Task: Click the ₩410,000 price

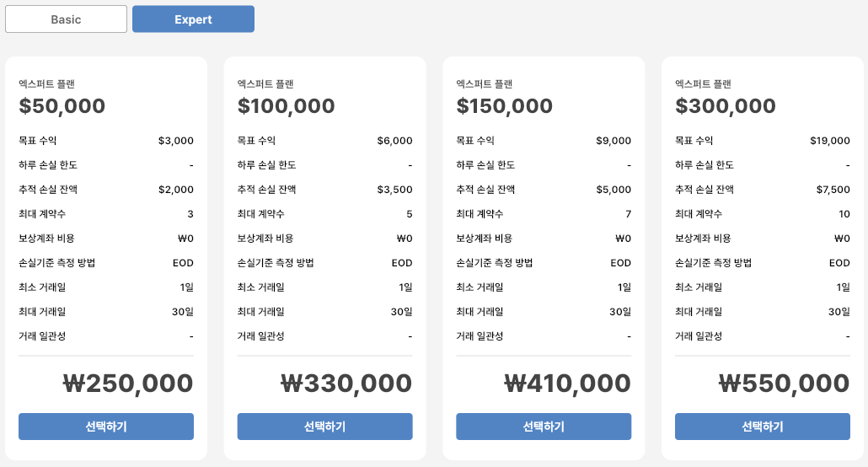Action: (565, 384)
